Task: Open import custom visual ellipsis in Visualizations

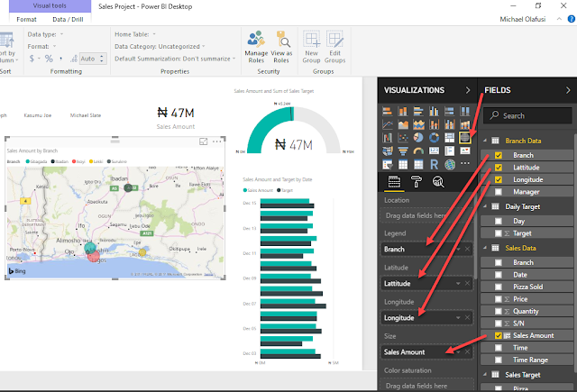Action: click(465, 163)
